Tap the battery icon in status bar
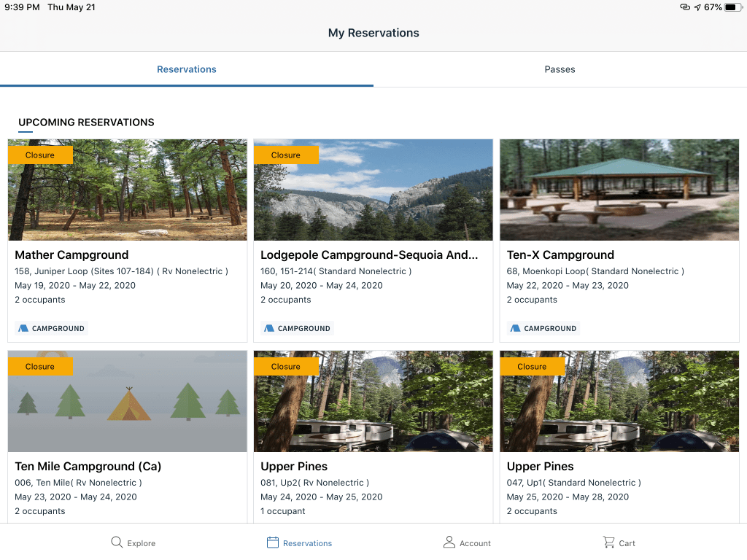The height and width of the screenshot is (560, 747). coord(731,7)
